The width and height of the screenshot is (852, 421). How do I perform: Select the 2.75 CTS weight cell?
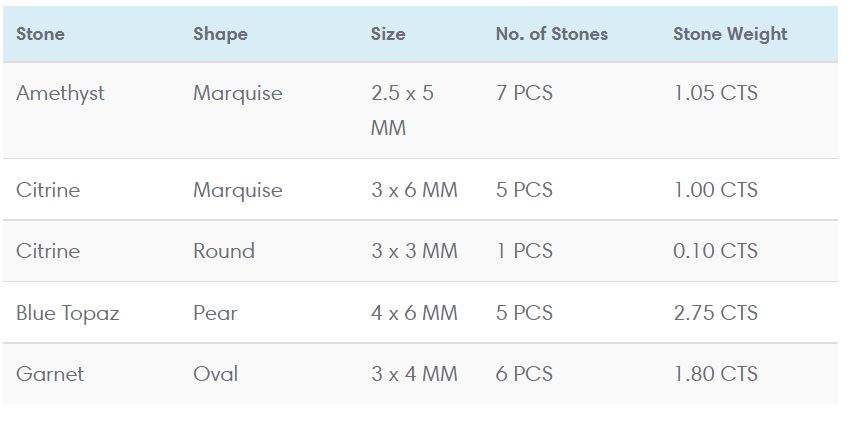point(715,313)
